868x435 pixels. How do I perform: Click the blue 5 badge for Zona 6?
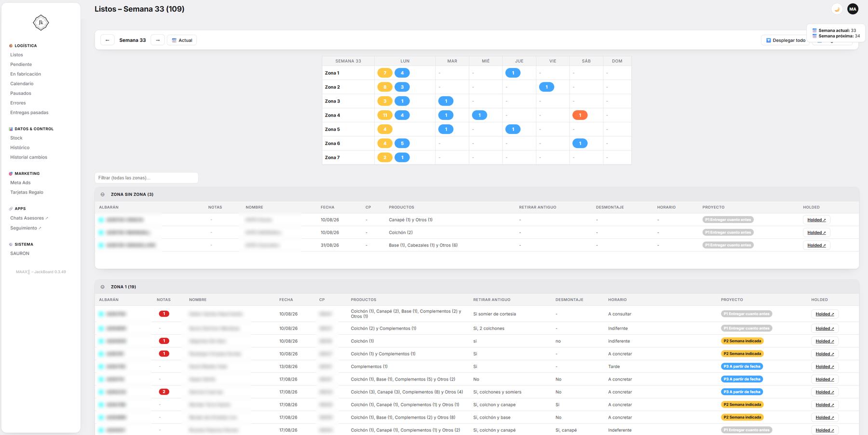pos(402,144)
